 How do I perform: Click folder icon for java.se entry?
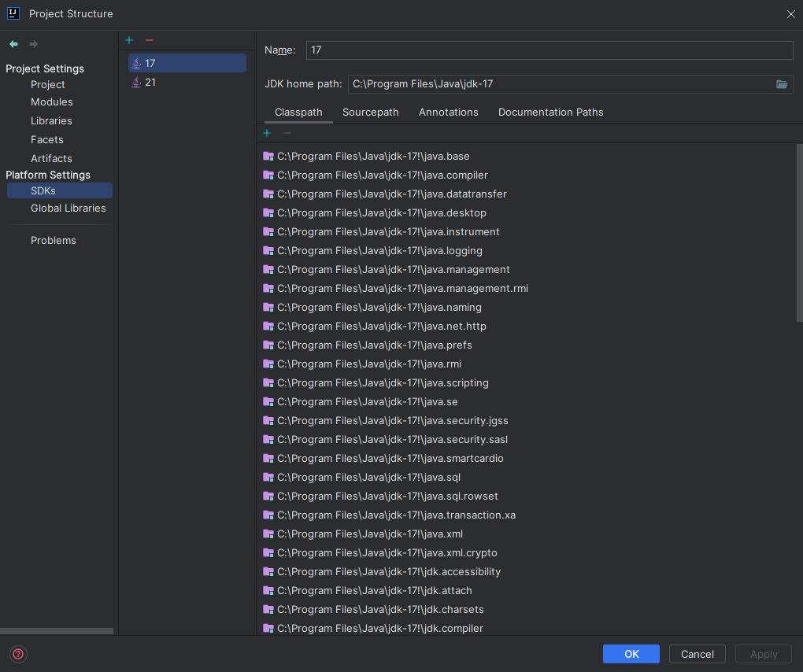coord(268,402)
